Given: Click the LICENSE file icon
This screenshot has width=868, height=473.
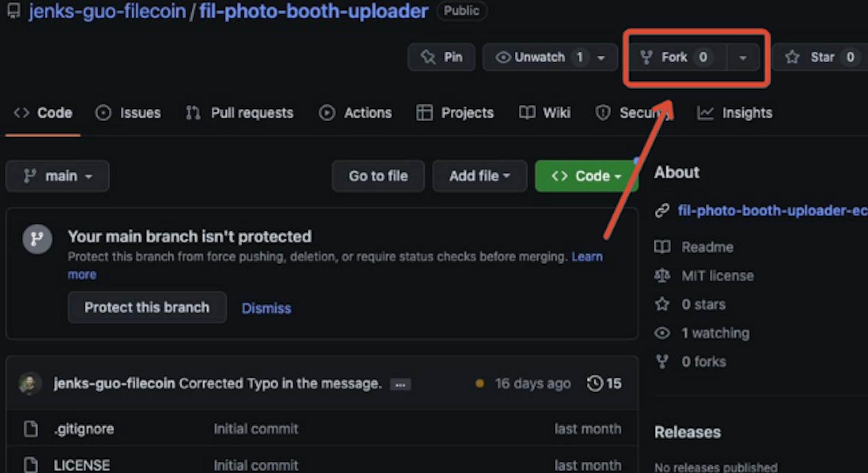Looking at the screenshot, I should point(31,465).
